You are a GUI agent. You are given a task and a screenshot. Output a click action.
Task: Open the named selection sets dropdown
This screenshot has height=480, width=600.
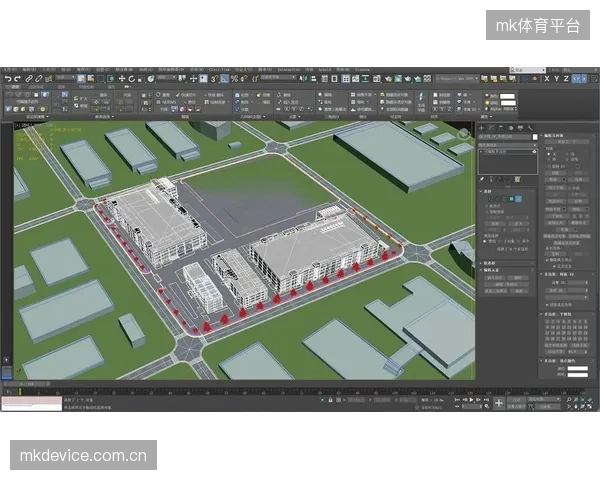tap(278, 78)
